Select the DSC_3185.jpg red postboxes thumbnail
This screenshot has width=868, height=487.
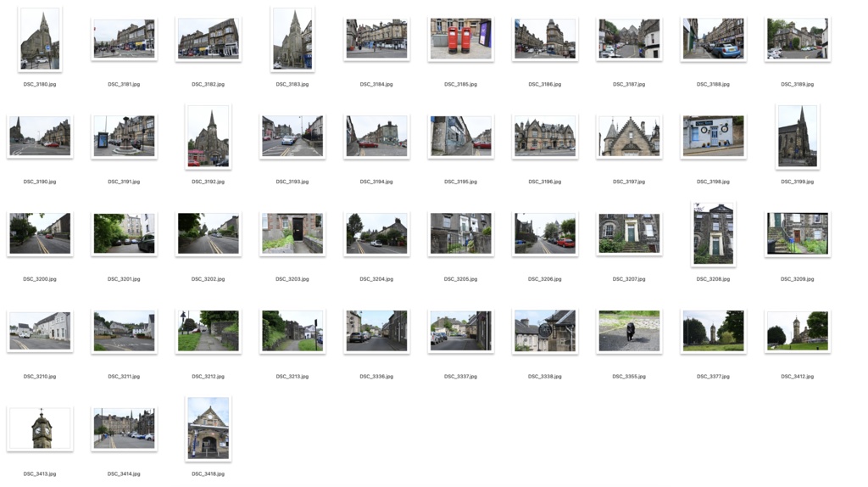click(x=460, y=39)
